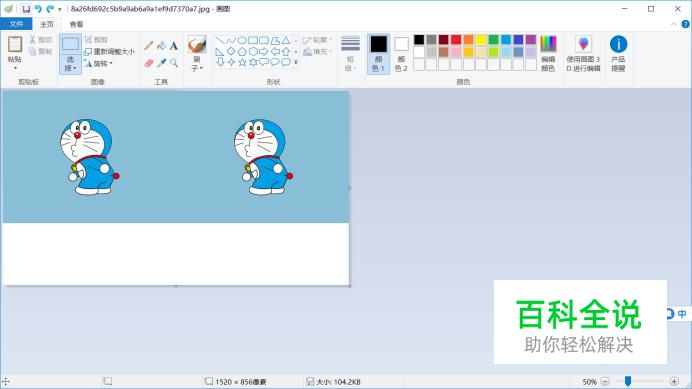Click the 裁剪 (Crop) button
The image size is (692, 389).
[x=97, y=40]
